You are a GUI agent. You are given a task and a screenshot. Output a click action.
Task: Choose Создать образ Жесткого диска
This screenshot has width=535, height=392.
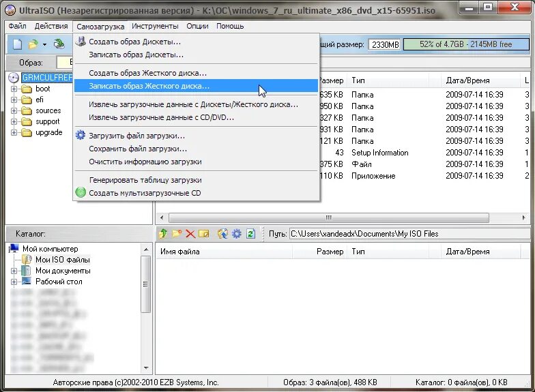(x=197, y=73)
